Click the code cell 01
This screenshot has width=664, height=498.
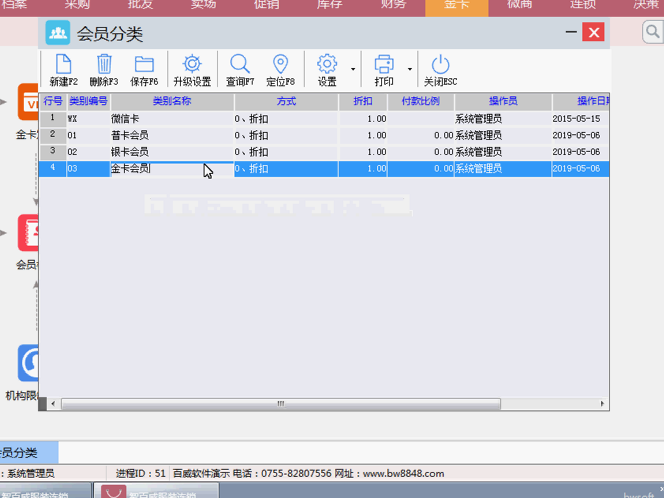pos(88,136)
